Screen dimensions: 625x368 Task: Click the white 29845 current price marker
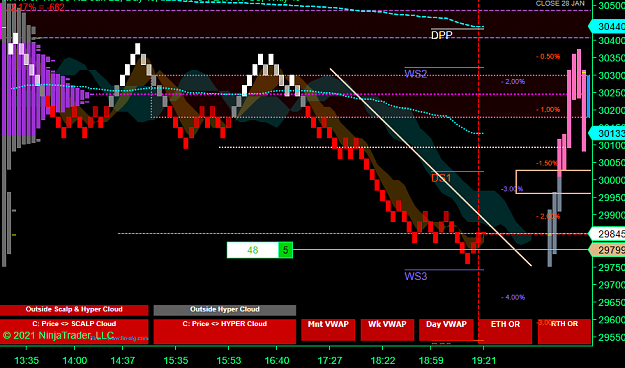pos(607,234)
